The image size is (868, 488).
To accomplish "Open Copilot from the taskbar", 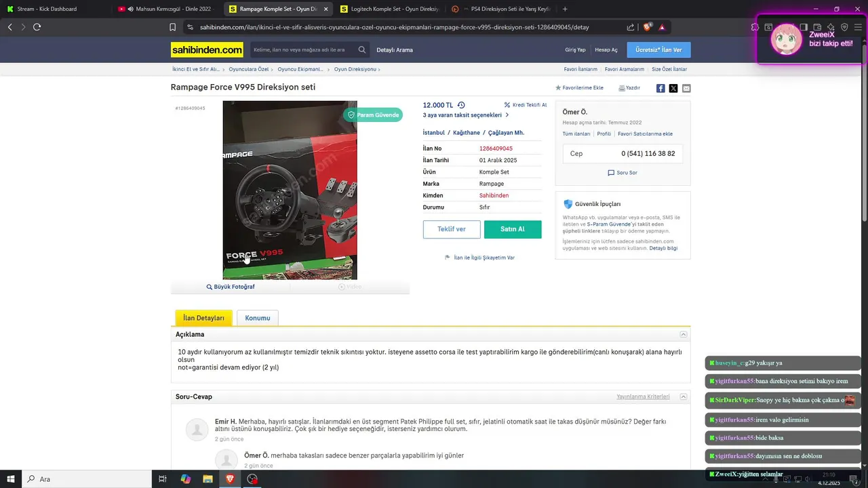I will [x=185, y=479].
